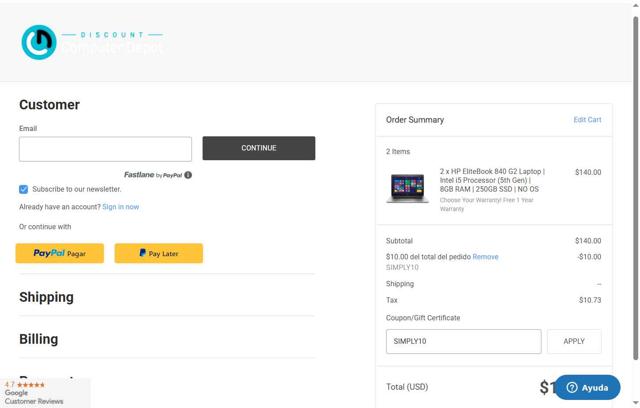Image resolution: width=640 pixels, height=408 pixels.
Task: Click the Fastlane by PayPal logo
Action: [x=153, y=175]
